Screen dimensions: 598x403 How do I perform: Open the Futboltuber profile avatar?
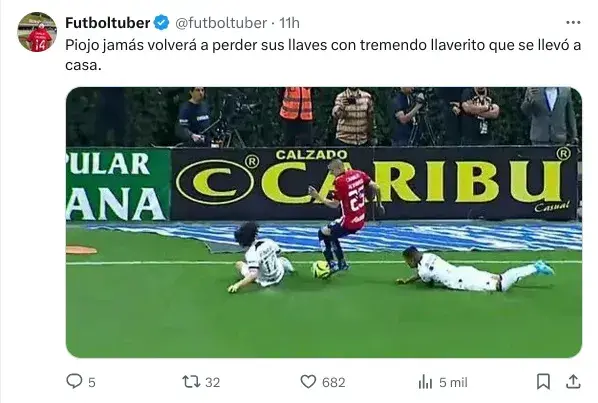coord(37,32)
